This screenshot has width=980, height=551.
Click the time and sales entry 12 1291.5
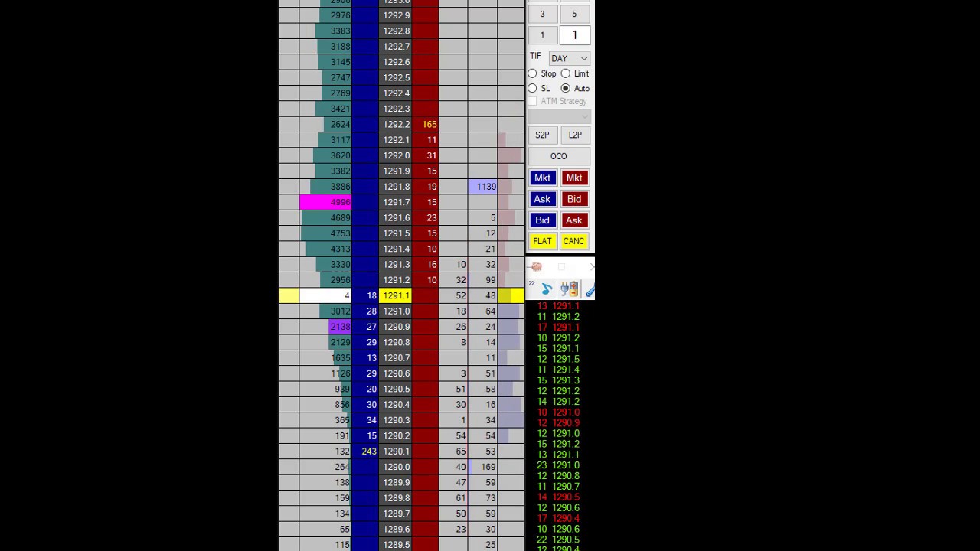[558, 359]
